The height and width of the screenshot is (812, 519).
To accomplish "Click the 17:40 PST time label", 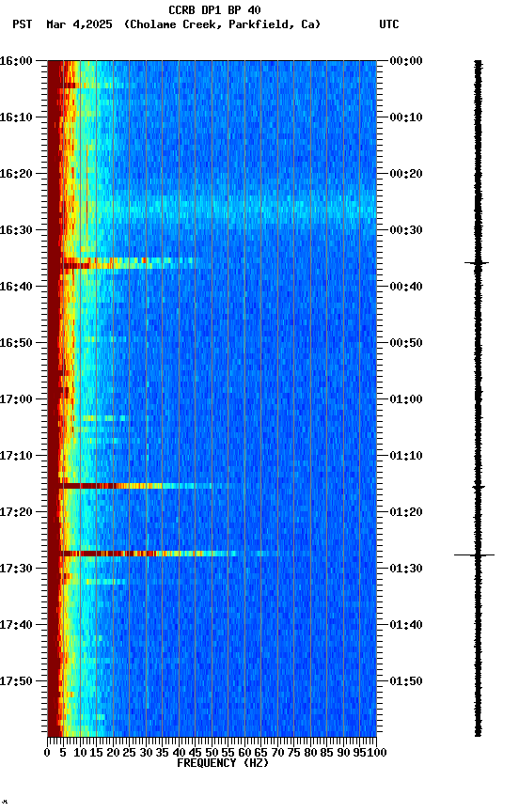I will [x=16, y=626].
